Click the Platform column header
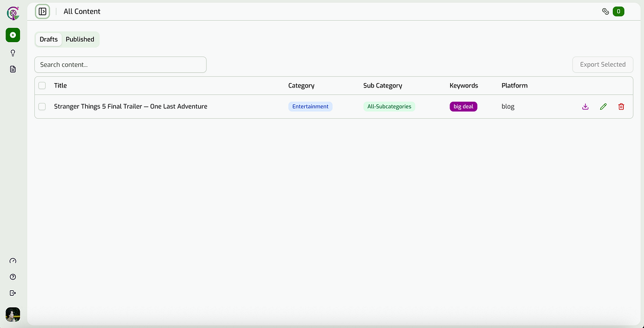644x328 pixels. coord(514,85)
